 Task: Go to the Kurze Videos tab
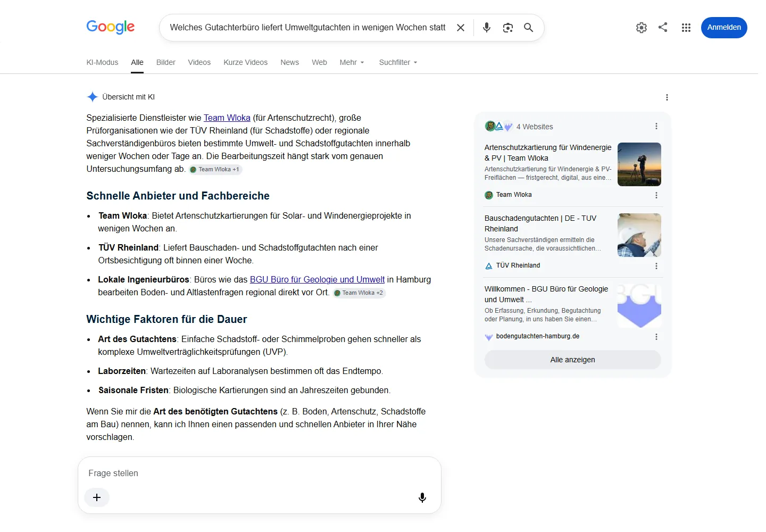(246, 62)
